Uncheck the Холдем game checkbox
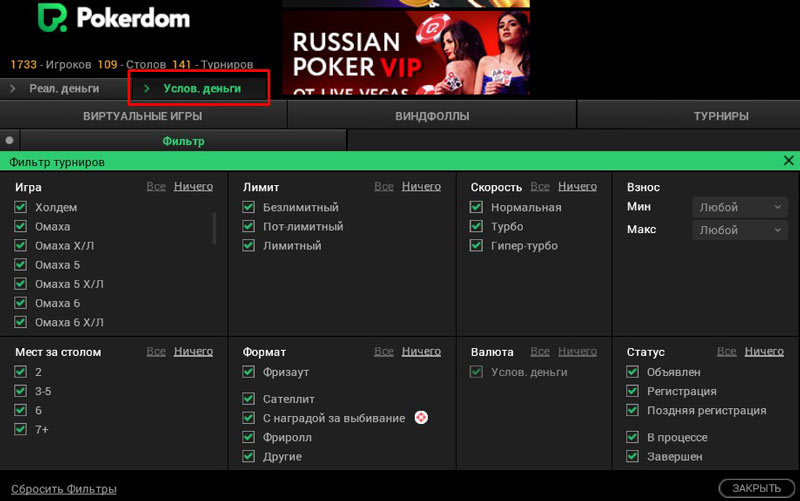Viewport: 800px width, 501px height. tap(20, 207)
